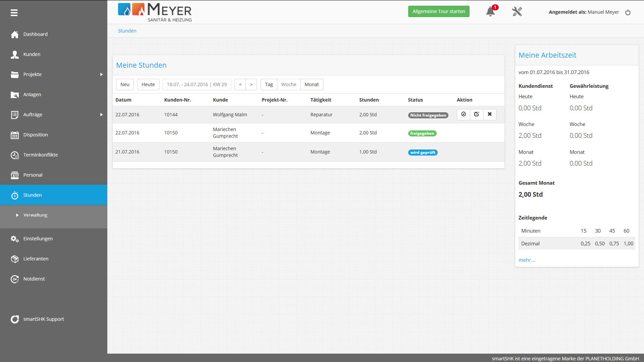Expand the Projekte submenu arrow

pos(101,74)
